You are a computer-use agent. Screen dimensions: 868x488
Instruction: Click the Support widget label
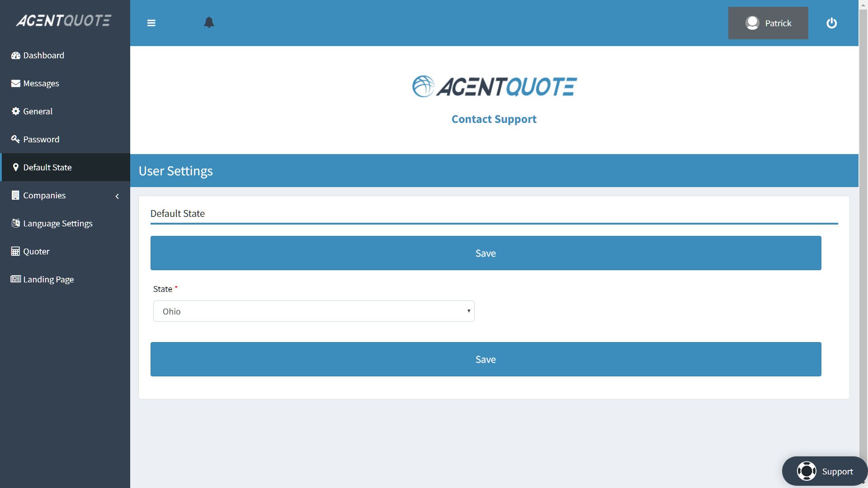(837, 472)
